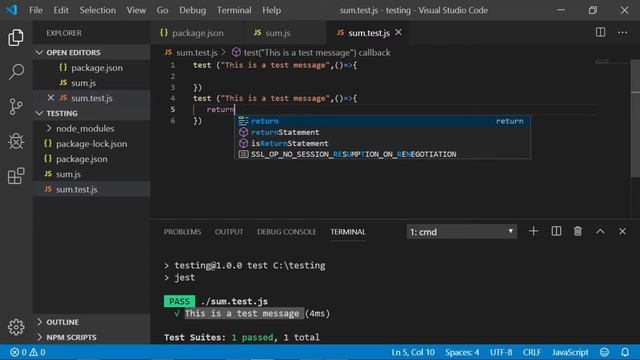The height and width of the screenshot is (360, 640).
Task: Open the Source Control view
Action: [16, 107]
